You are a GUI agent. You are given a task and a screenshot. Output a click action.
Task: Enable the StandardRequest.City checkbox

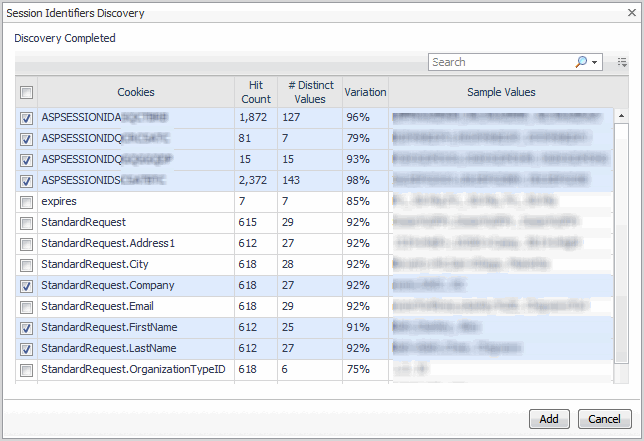pos(27,264)
